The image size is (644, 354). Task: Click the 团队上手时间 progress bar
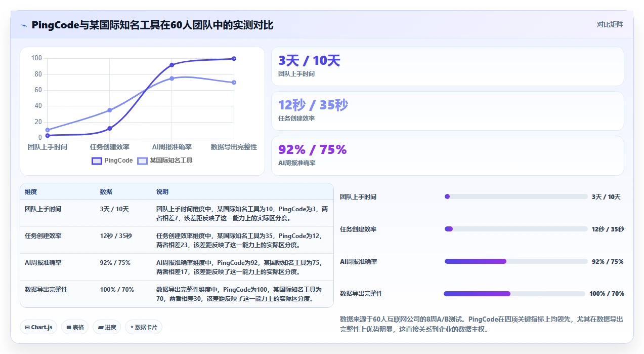pos(516,196)
